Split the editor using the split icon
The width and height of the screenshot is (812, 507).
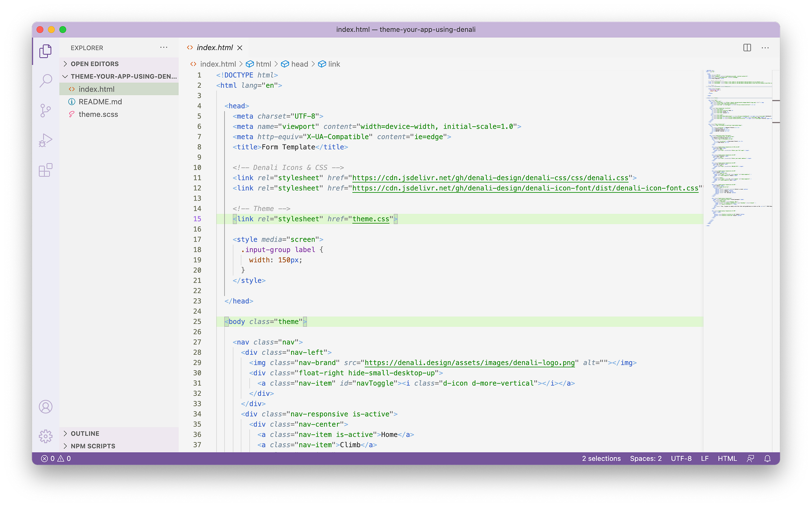(747, 47)
